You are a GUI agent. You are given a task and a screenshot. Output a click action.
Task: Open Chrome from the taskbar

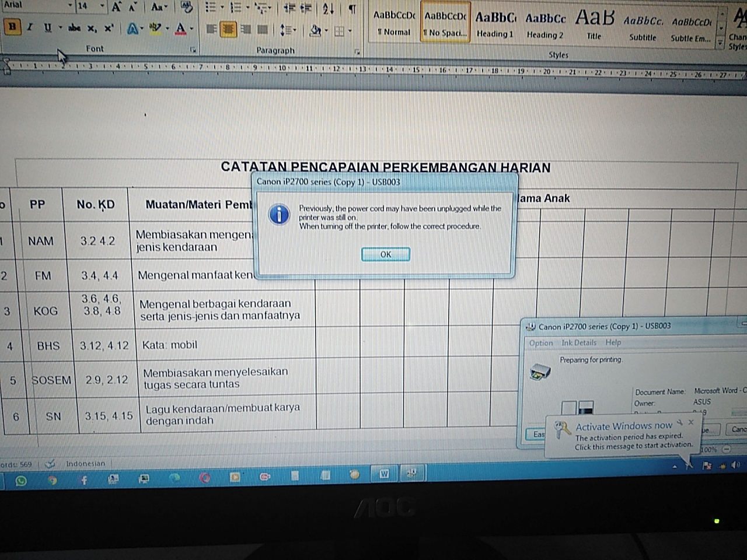pos(53,481)
